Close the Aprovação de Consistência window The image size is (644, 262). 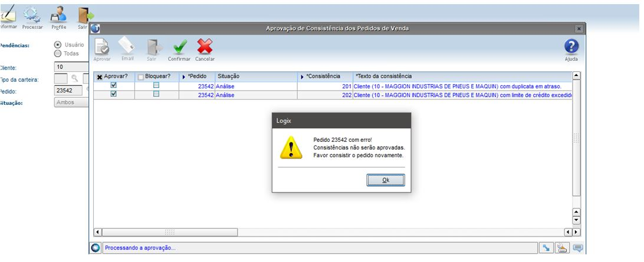pos(579,29)
